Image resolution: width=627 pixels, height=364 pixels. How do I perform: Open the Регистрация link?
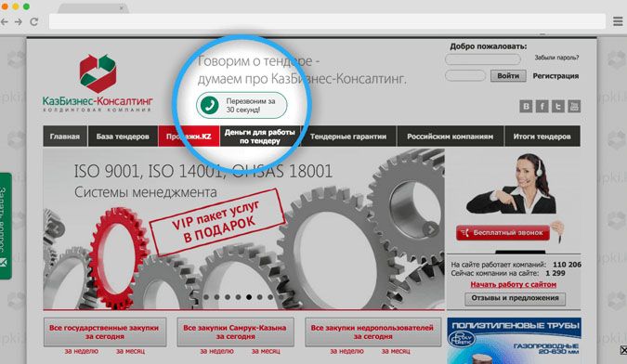(555, 76)
